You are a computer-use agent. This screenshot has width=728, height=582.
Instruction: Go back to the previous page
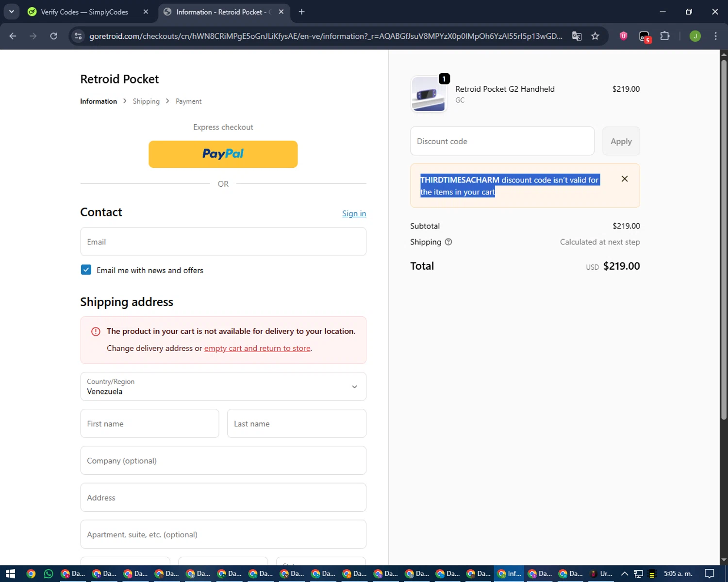13,36
